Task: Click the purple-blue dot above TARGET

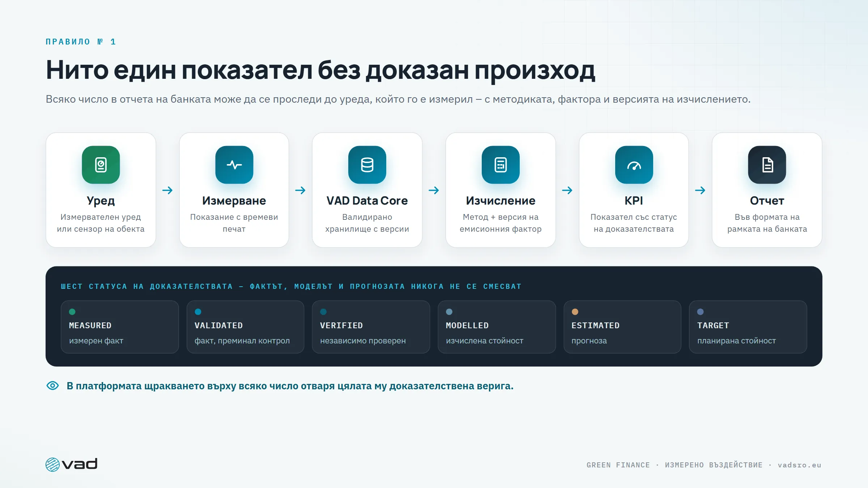Action: point(701,312)
